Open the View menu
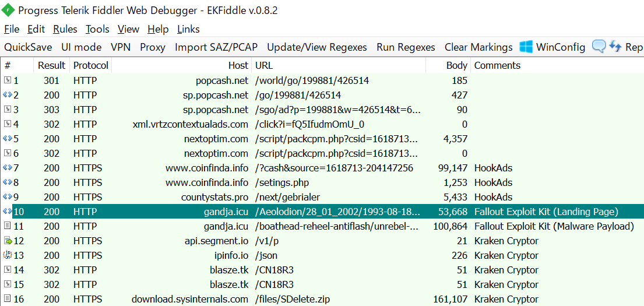The width and height of the screenshot is (644, 306). click(128, 29)
